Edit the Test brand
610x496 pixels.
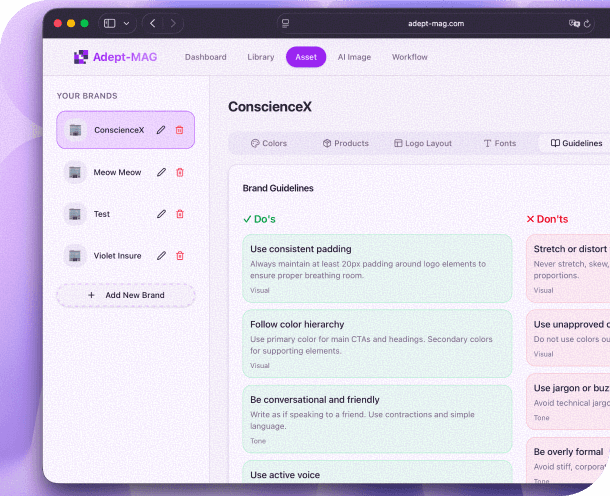pyautogui.click(x=161, y=214)
